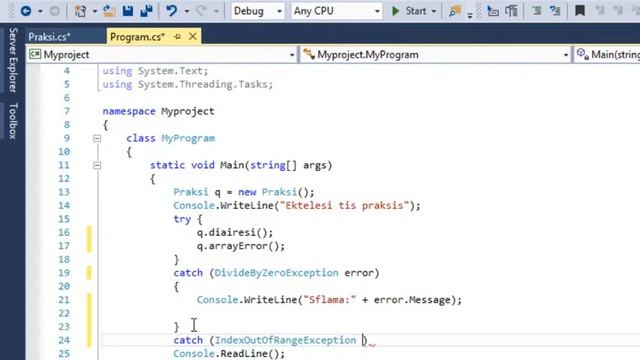Open the Server Explorer side panel
This screenshot has width=640, height=360.
coord(13,60)
